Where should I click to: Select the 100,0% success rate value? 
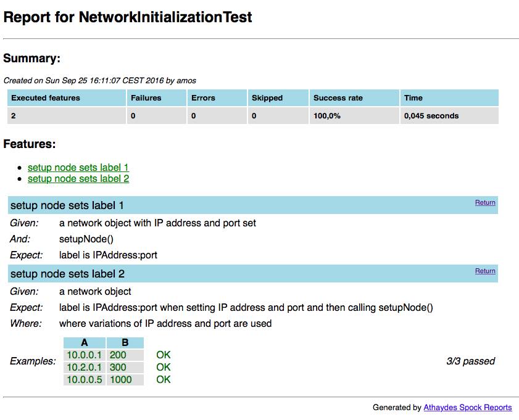(327, 116)
